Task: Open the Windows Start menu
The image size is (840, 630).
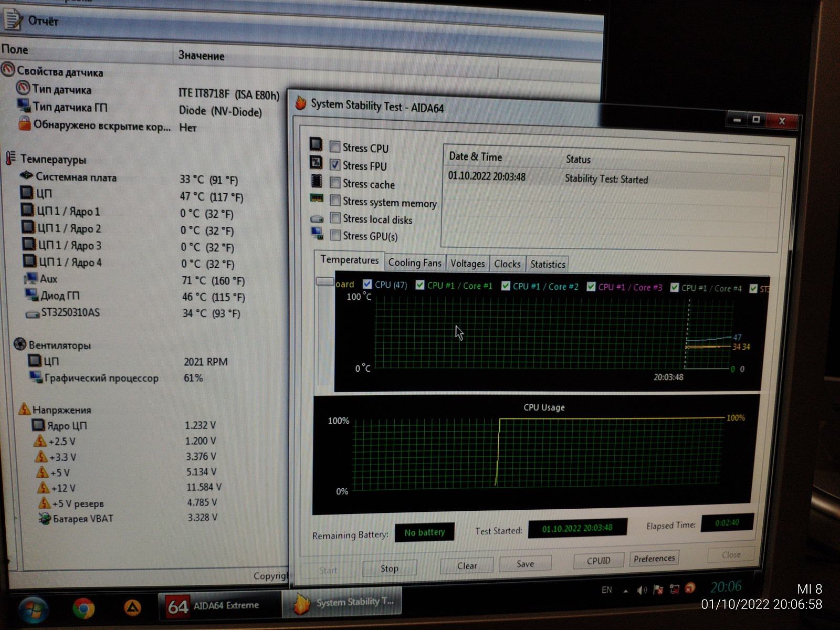Action: pos(33,610)
